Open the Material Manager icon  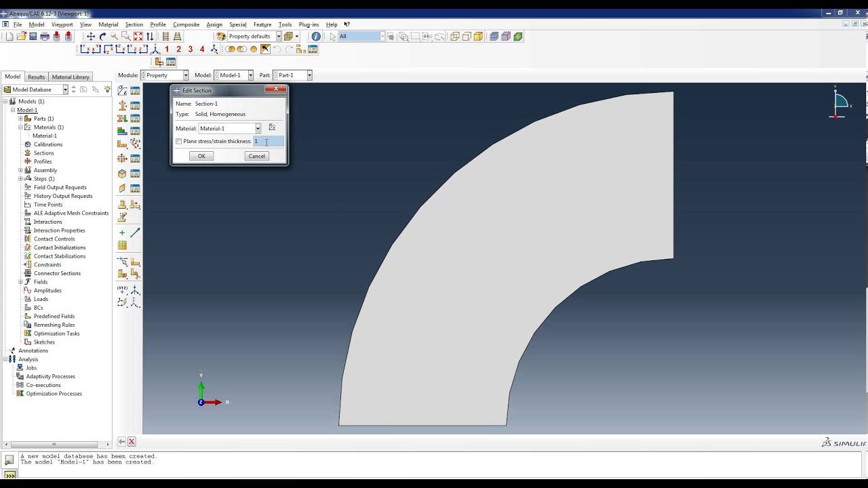(x=135, y=91)
